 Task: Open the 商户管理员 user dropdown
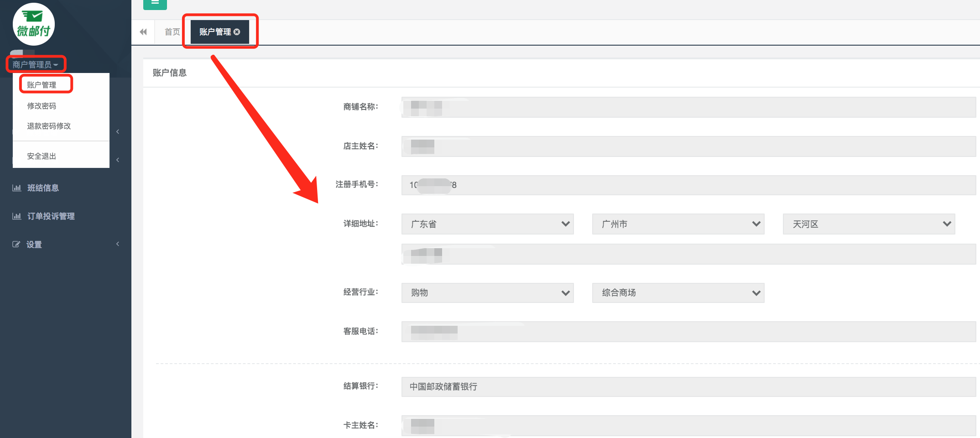(36, 64)
